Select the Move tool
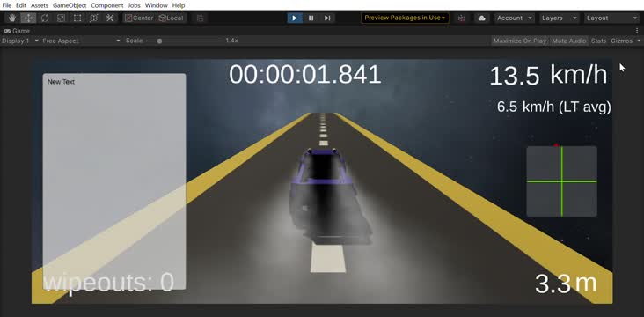Viewport: 644px width, 317px height. tap(28, 18)
